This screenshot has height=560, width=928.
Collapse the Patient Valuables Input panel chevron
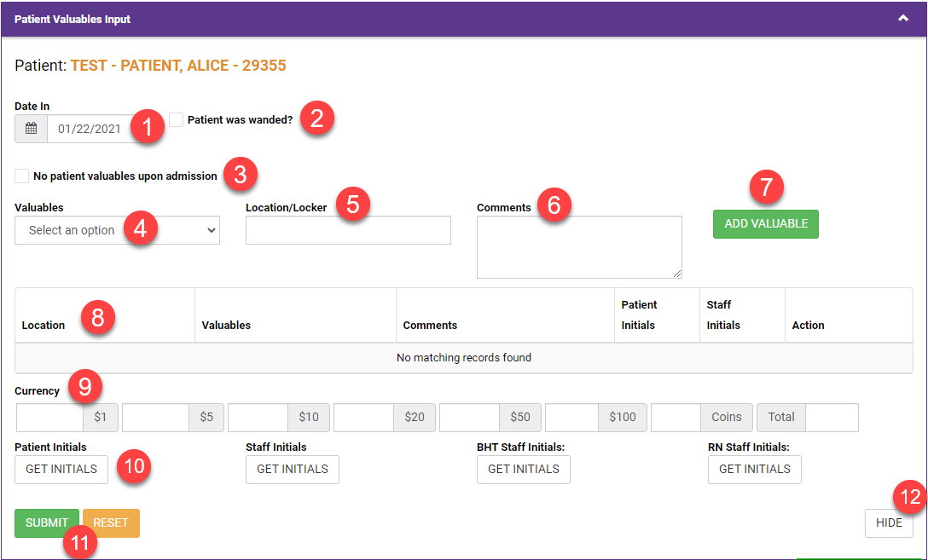[903, 19]
